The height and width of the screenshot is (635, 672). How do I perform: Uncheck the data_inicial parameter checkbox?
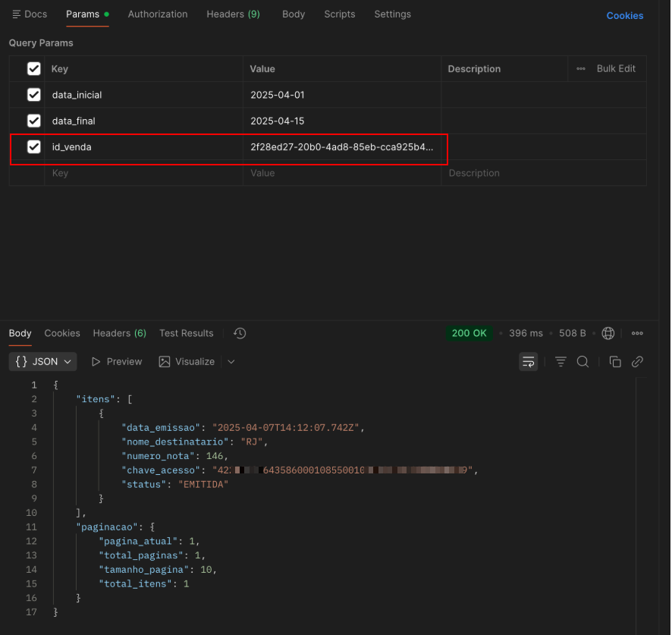pyautogui.click(x=34, y=95)
